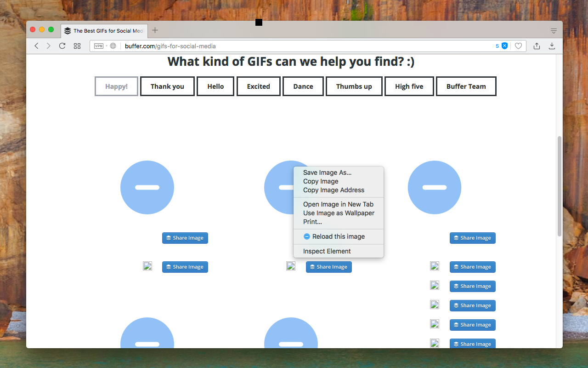The height and width of the screenshot is (368, 588).
Task: Enable the VPN from the address bar
Action: [98, 46]
